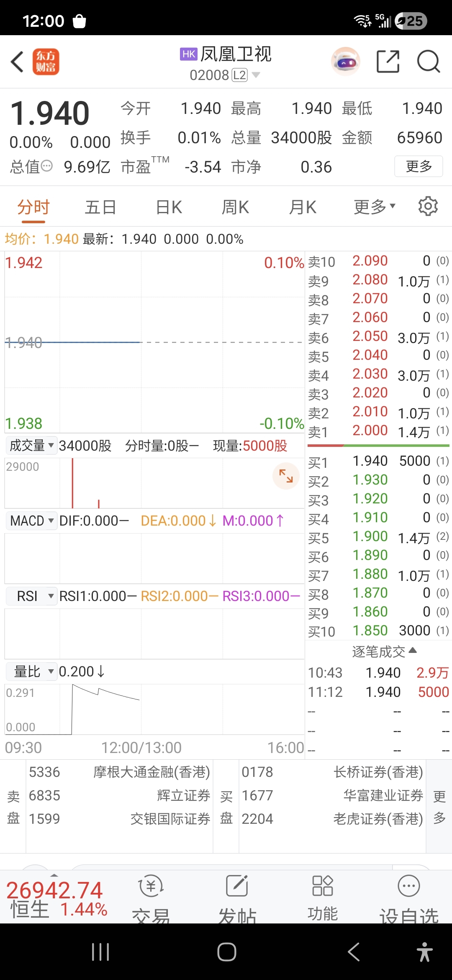Open the 更多 chart period dropdown

[x=374, y=207]
